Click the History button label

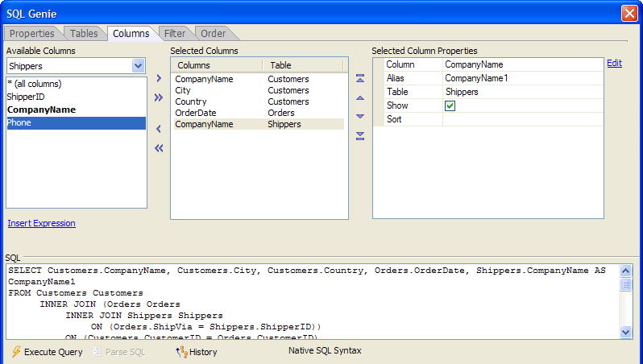[203, 352]
